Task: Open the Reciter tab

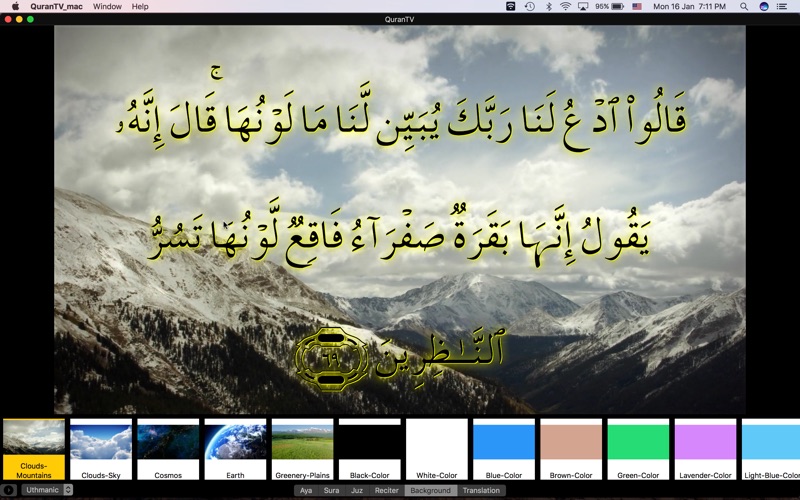Action: [386, 490]
